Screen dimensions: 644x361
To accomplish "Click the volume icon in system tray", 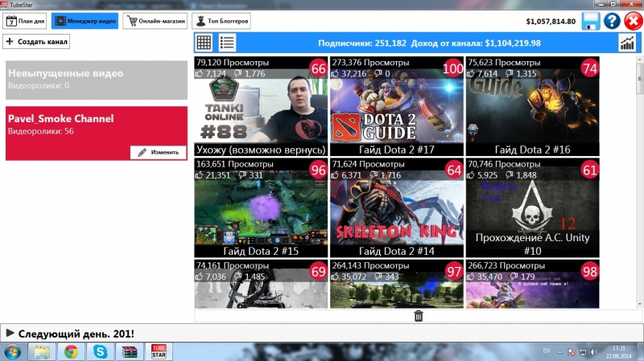I will click(x=594, y=352).
